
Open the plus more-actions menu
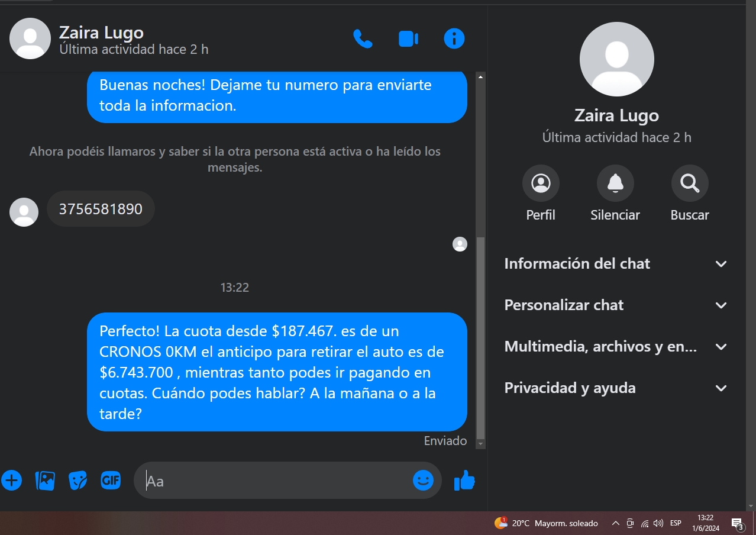[x=11, y=480]
